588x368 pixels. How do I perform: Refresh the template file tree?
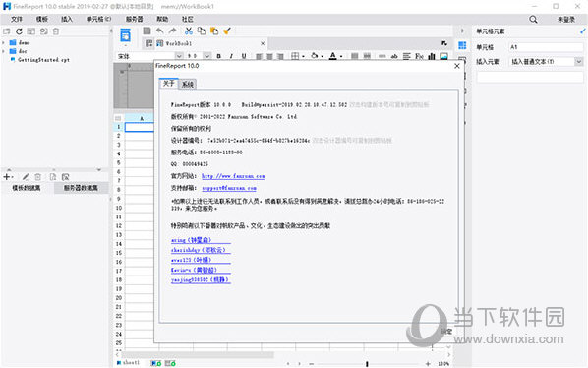19,31
